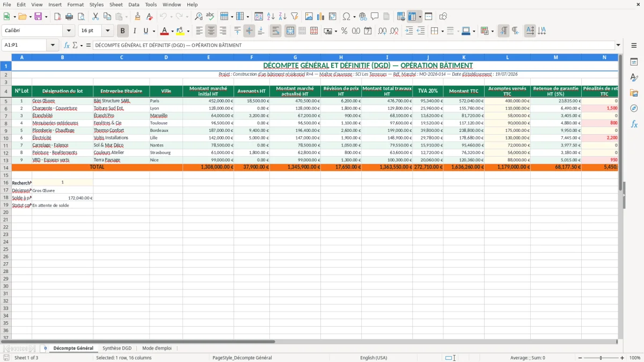Click the 100% zoom level

[635, 358]
